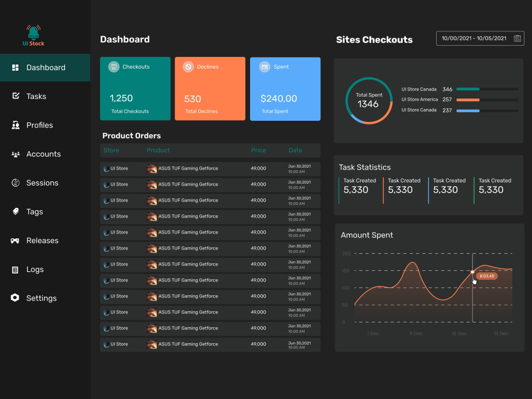
Task: Sort by the Date column header
Action: click(295, 151)
